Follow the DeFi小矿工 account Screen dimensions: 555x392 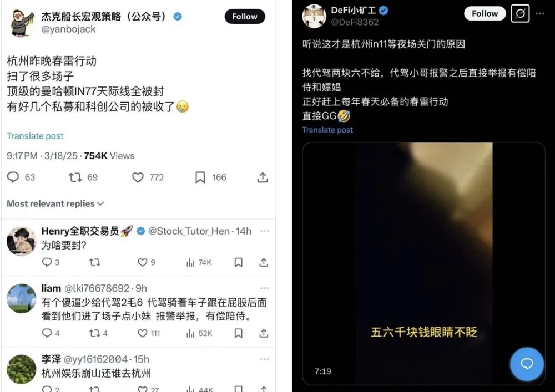(485, 13)
